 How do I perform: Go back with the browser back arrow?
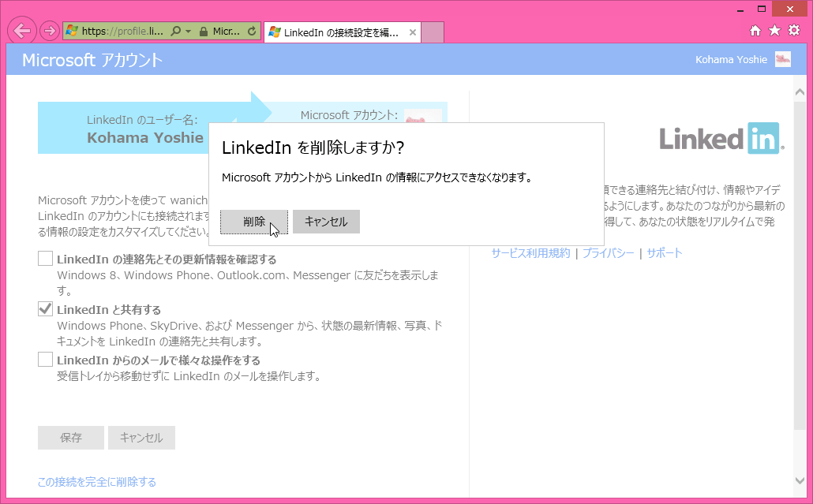(x=22, y=31)
